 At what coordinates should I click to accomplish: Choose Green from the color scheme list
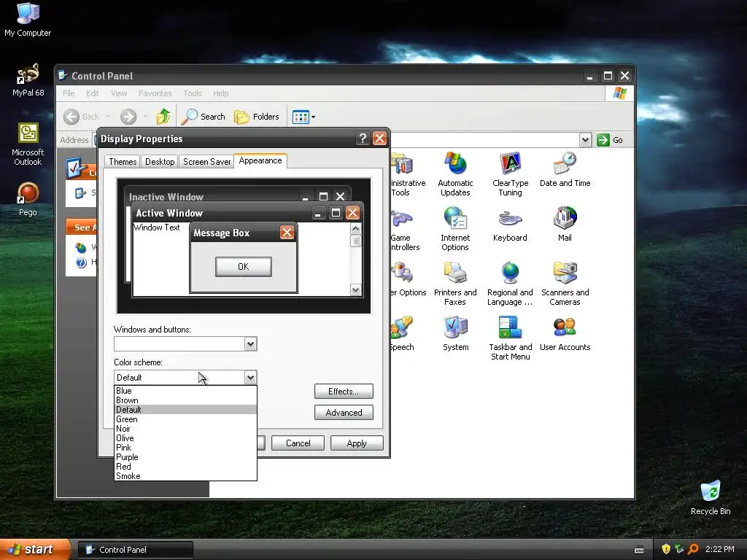point(185,419)
